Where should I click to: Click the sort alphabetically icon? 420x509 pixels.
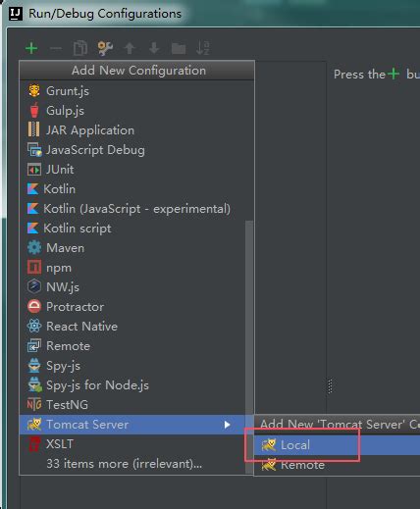point(203,48)
